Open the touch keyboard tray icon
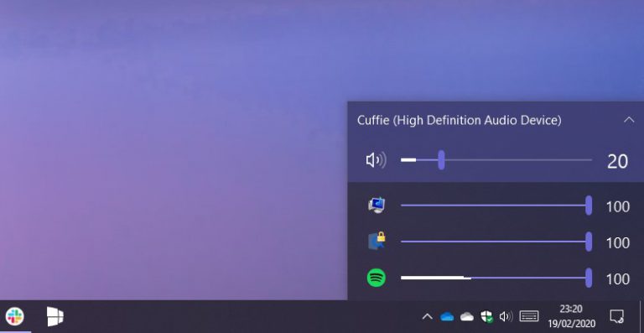Viewport: 644px width, 333px height. point(529,316)
